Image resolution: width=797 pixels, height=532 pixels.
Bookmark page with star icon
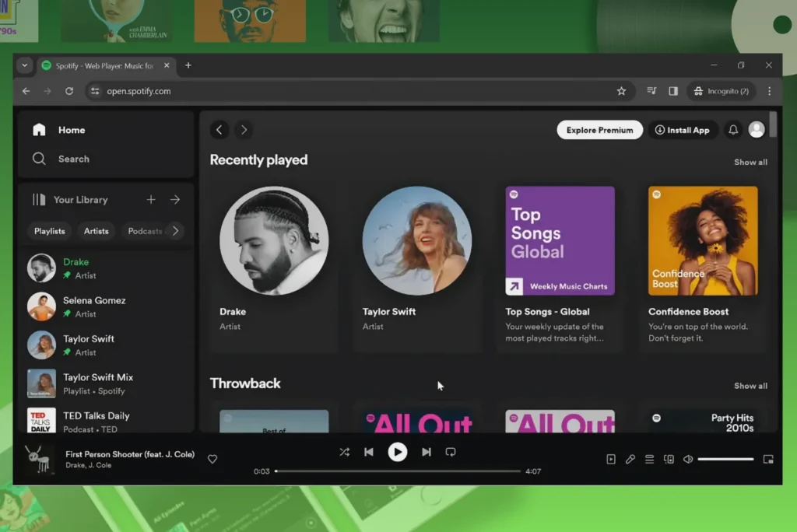(621, 91)
